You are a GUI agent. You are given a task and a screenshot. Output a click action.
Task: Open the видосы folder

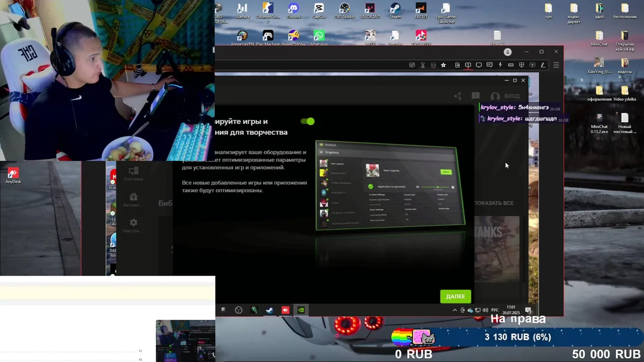[625, 66]
